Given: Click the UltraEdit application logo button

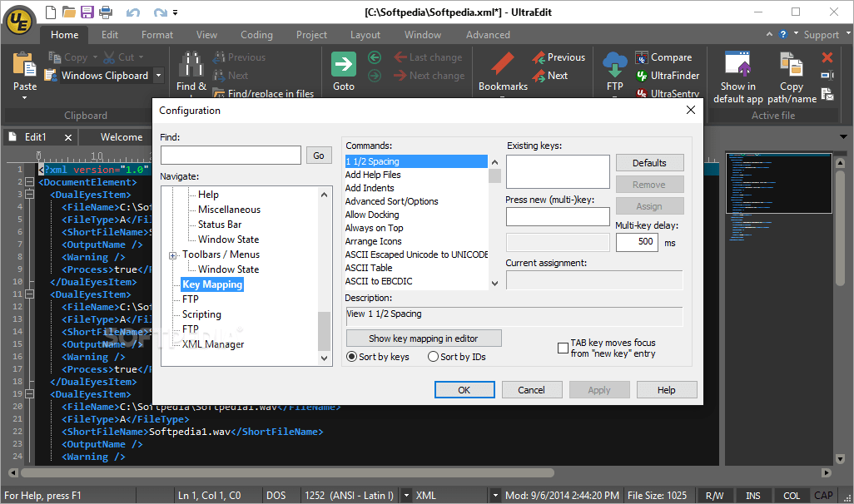Looking at the screenshot, I should click(x=20, y=22).
